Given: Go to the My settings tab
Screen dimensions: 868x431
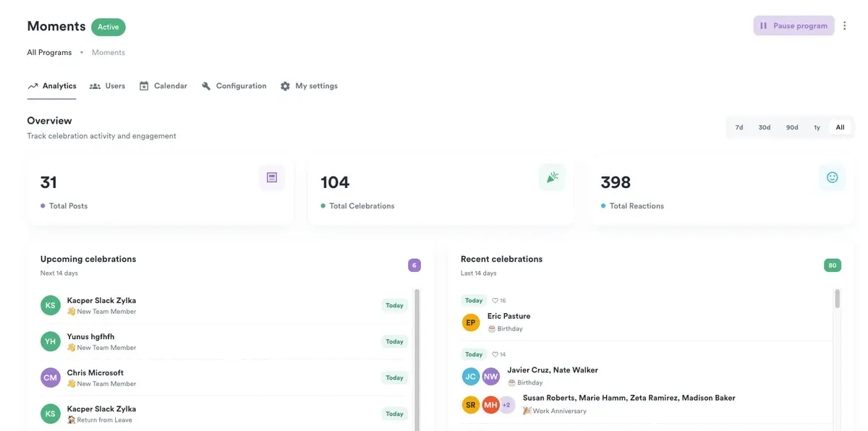Looking at the screenshot, I should click(310, 86).
